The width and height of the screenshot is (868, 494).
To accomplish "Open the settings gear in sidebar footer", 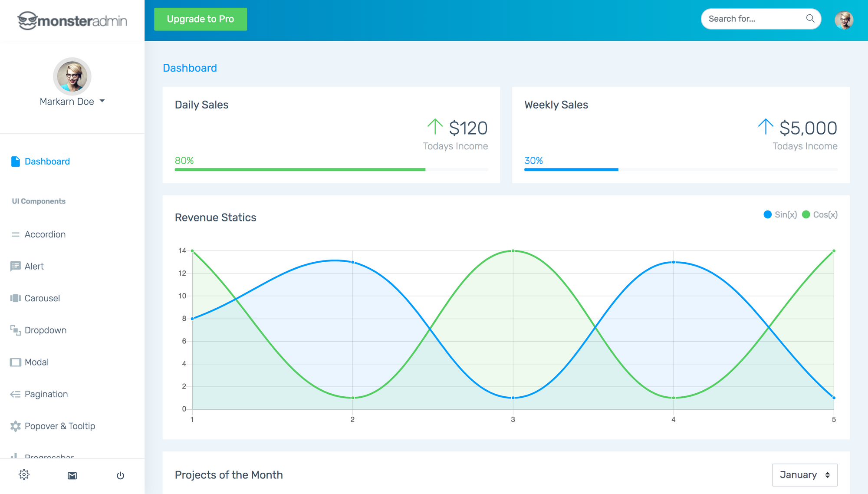I will [x=24, y=474].
